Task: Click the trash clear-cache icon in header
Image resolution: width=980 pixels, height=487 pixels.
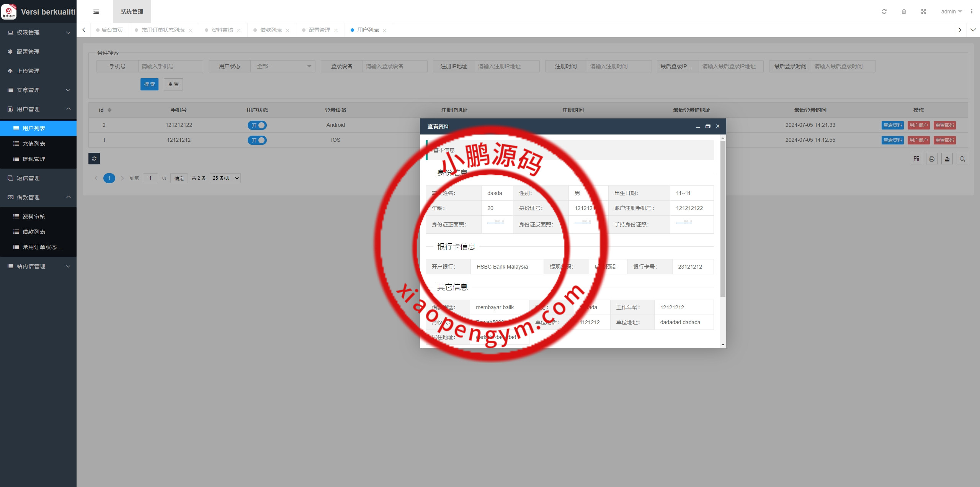Action: (x=904, y=11)
